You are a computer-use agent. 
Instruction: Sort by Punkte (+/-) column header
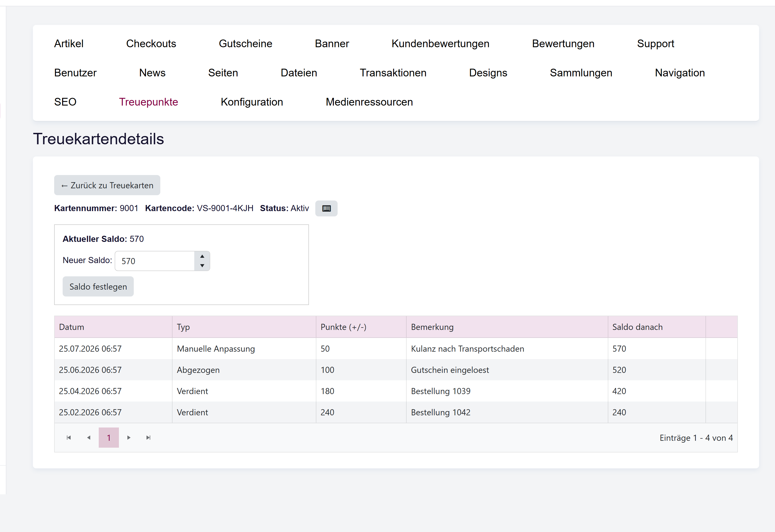(361, 327)
